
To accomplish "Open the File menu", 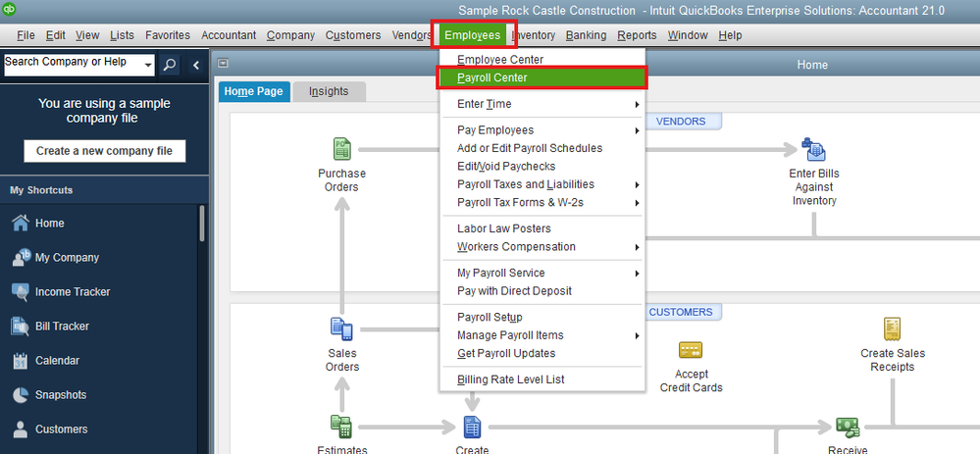I will pyautogui.click(x=26, y=35).
